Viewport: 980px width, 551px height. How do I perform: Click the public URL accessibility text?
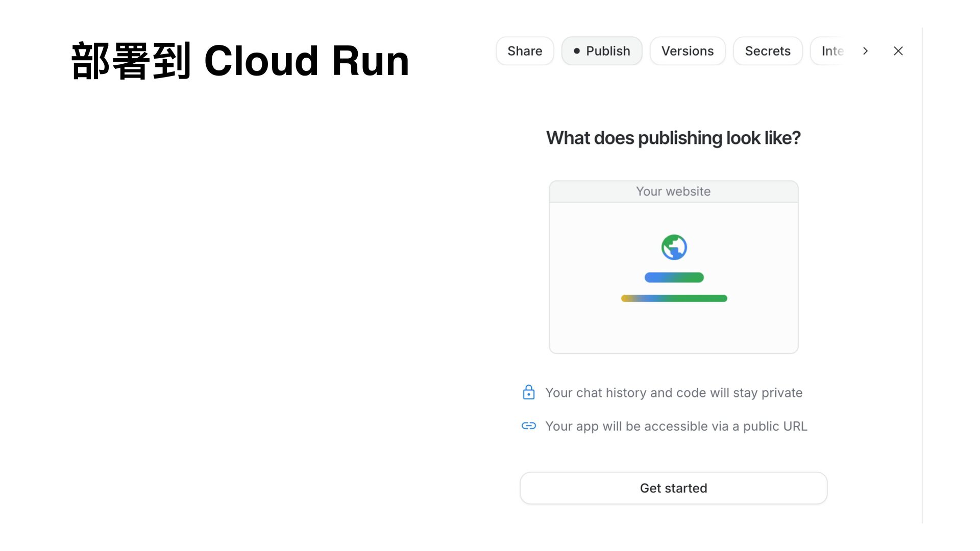[676, 426]
